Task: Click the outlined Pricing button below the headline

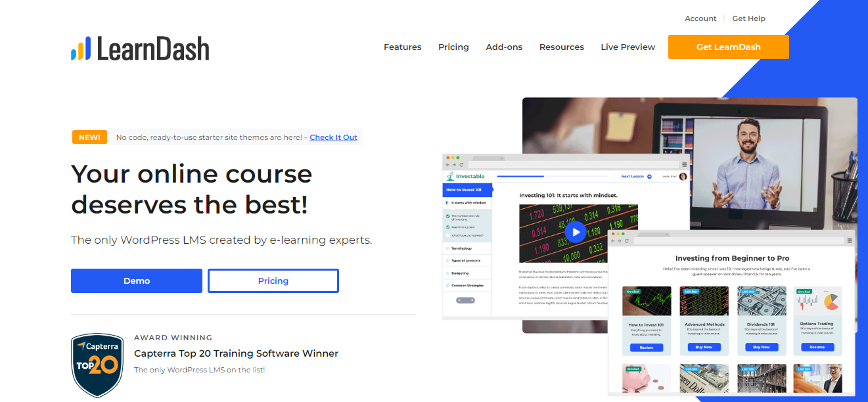Action: 273,280
